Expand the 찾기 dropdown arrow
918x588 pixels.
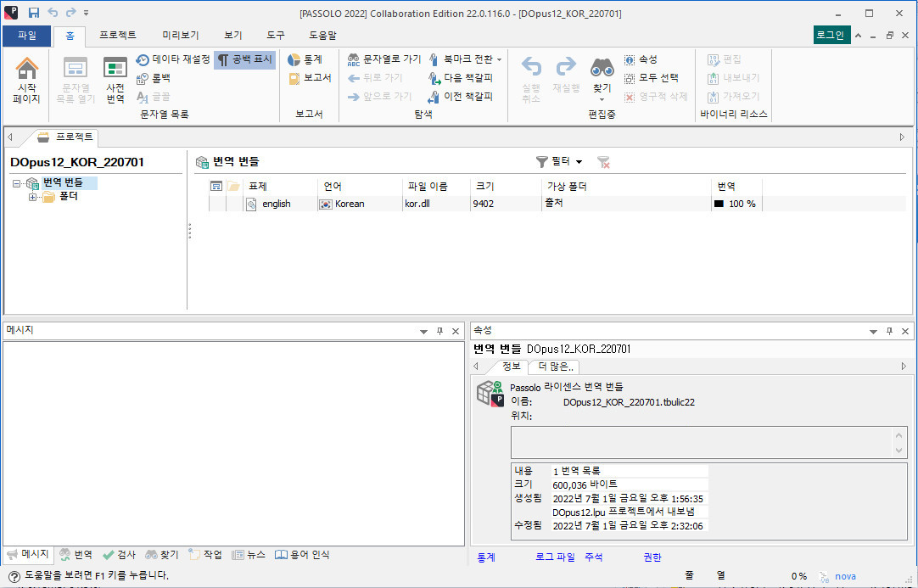[602, 99]
